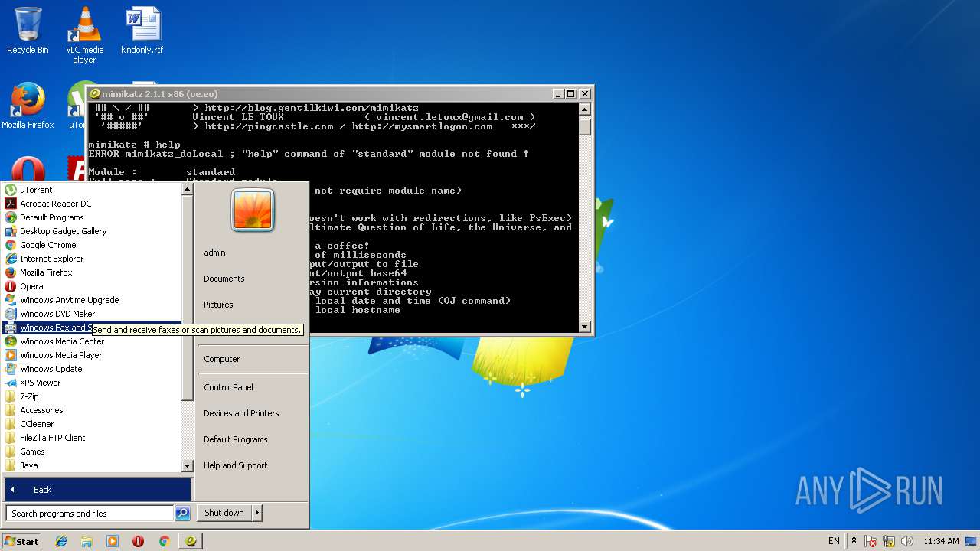
Task: Open Windows Explorer on the taskbar
Action: [87, 541]
